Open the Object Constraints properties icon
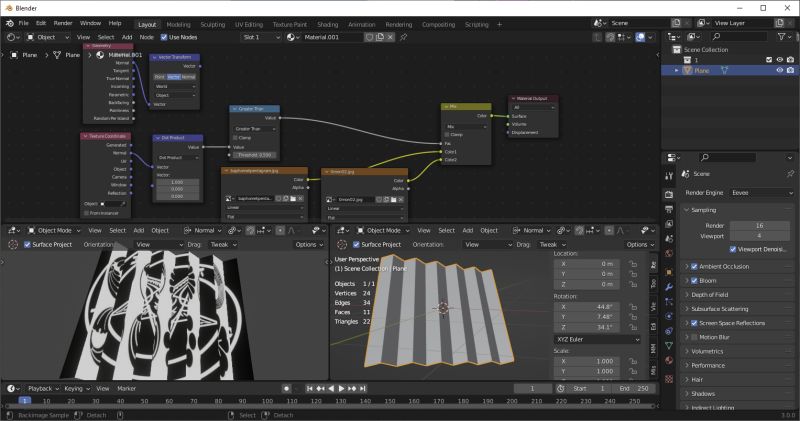This screenshot has height=421, width=800. [x=669, y=331]
